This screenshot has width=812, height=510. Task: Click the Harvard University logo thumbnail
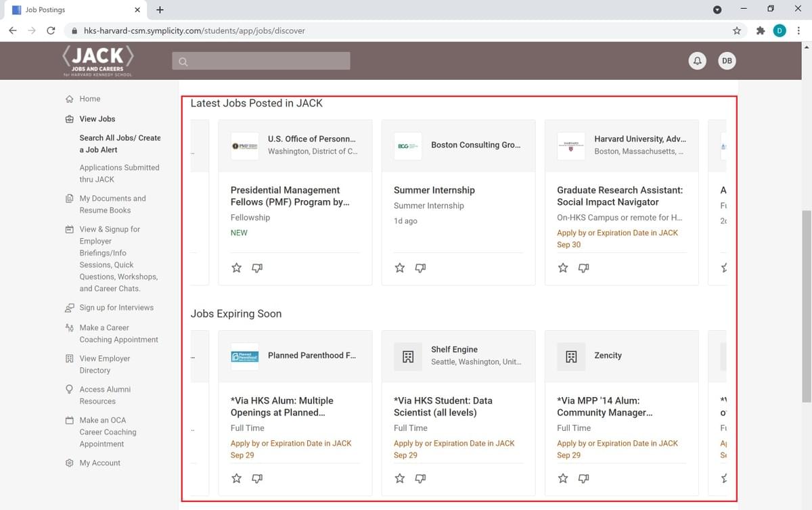point(571,146)
